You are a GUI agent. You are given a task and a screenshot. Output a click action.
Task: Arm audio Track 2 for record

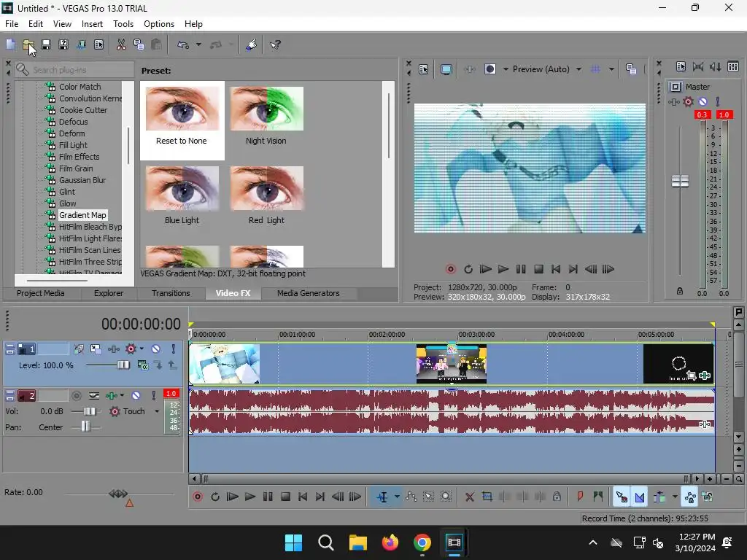coord(76,396)
